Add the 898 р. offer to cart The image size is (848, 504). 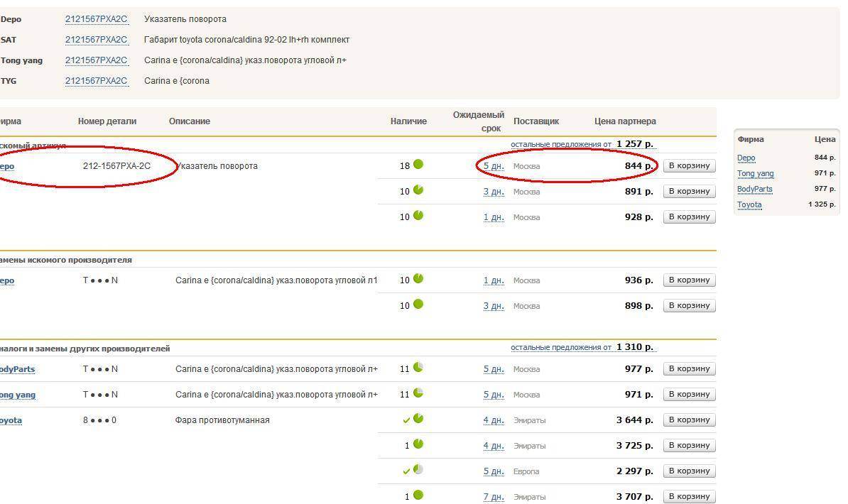click(689, 306)
